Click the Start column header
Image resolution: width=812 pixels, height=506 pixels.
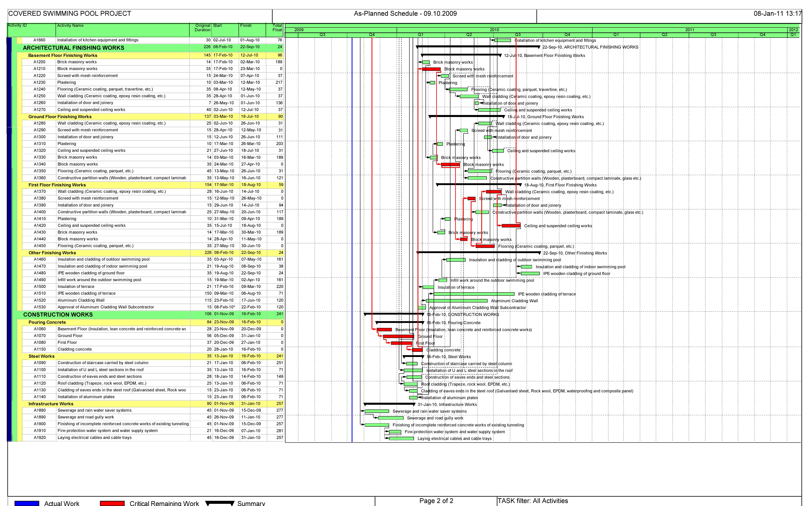click(x=225, y=30)
